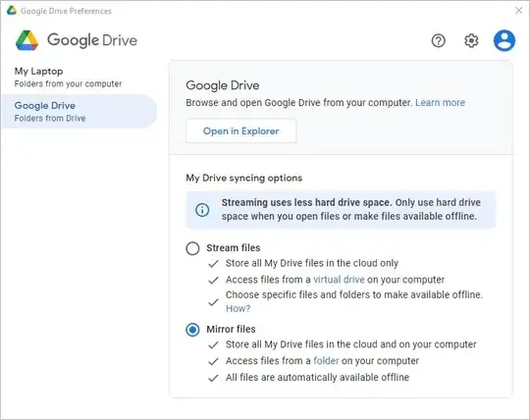Open the virtual drive link

[339, 280]
